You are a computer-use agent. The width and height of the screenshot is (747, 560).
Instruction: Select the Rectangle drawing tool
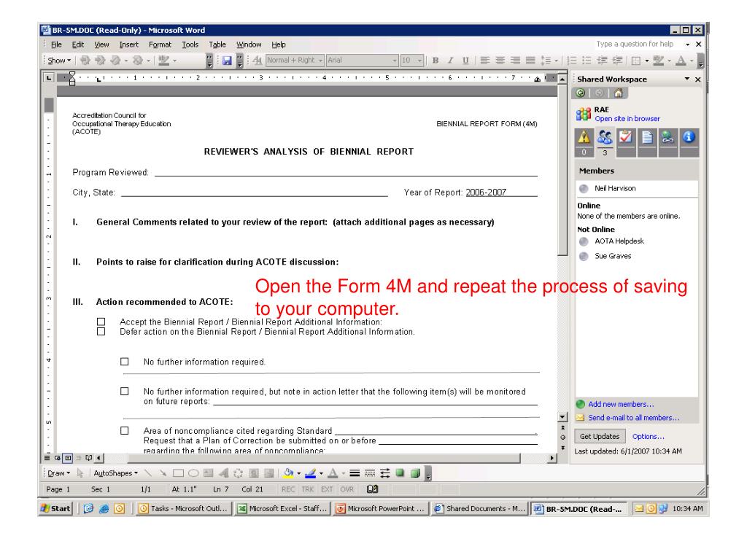(178, 473)
